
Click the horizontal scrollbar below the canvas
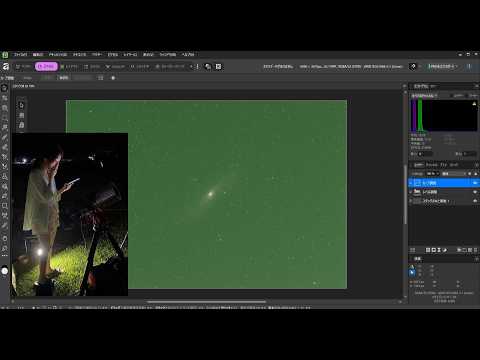(x=206, y=302)
